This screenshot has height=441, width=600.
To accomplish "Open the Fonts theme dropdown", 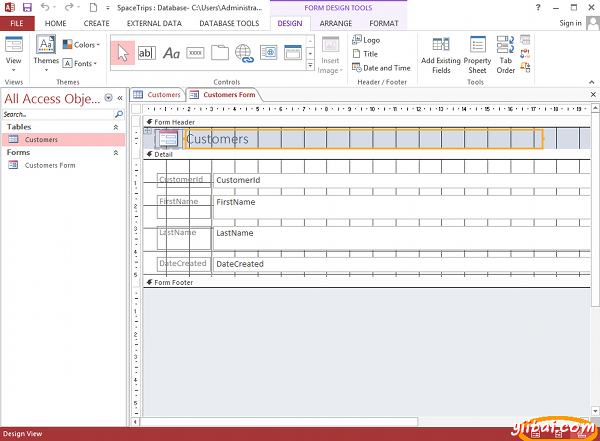I will pos(80,63).
